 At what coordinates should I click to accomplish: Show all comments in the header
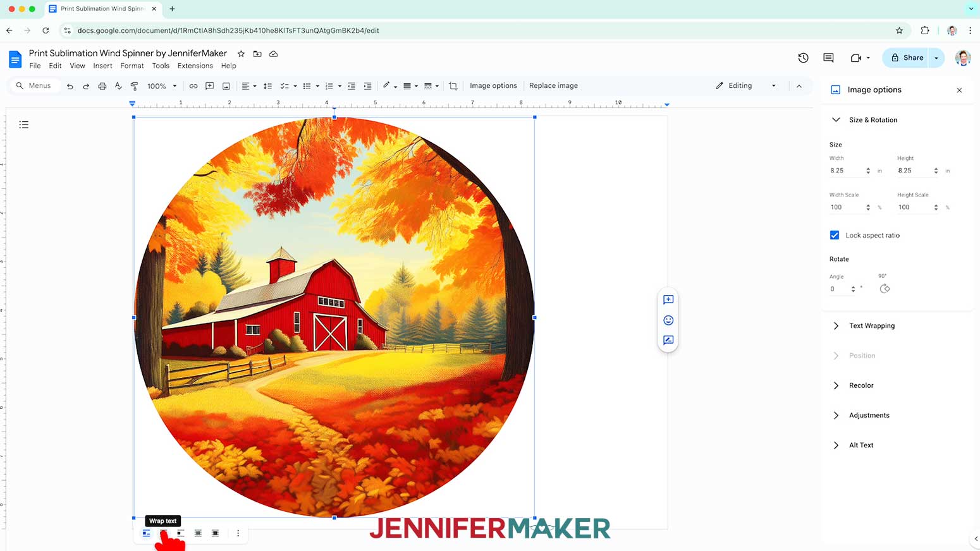click(828, 58)
